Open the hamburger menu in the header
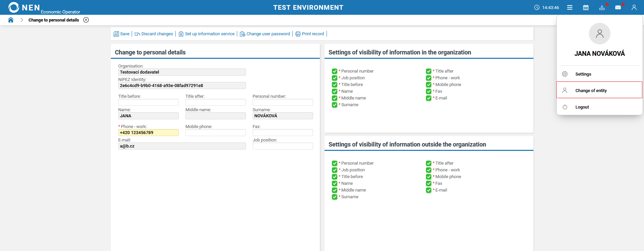Image resolution: width=644 pixels, height=251 pixels. 570,7
